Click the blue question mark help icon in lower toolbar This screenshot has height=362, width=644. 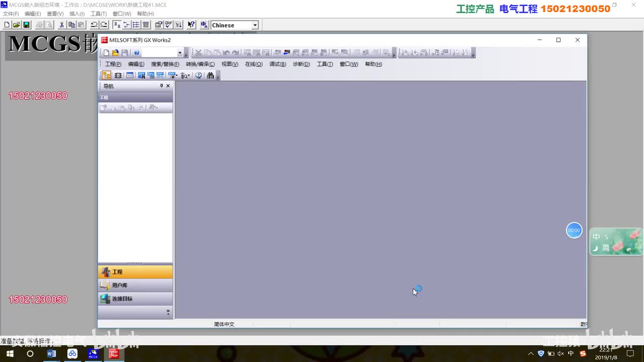[x=199, y=75]
